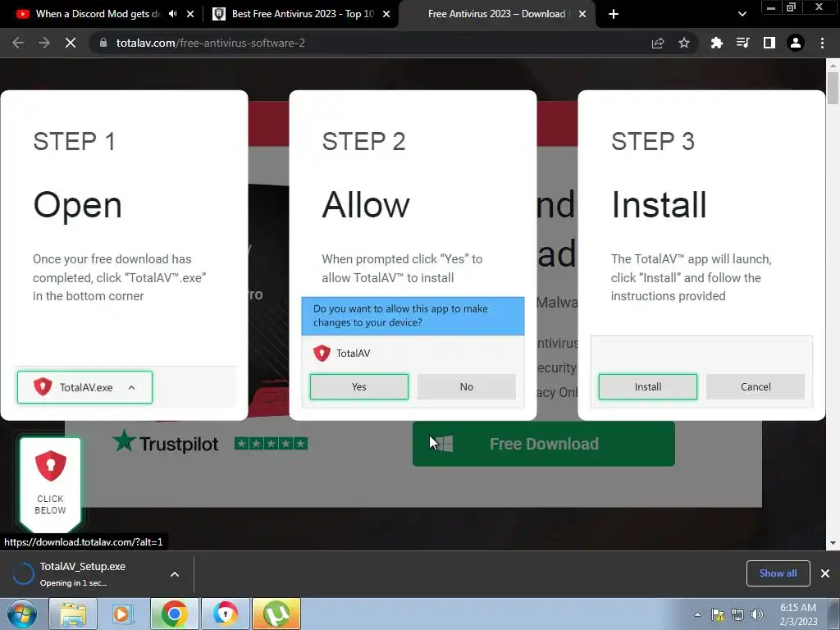Image resolution: width=840 pixels, height=630 pixels.
Task: Click the Trustpilot five-star rating
Action: (x=271, y=444)
